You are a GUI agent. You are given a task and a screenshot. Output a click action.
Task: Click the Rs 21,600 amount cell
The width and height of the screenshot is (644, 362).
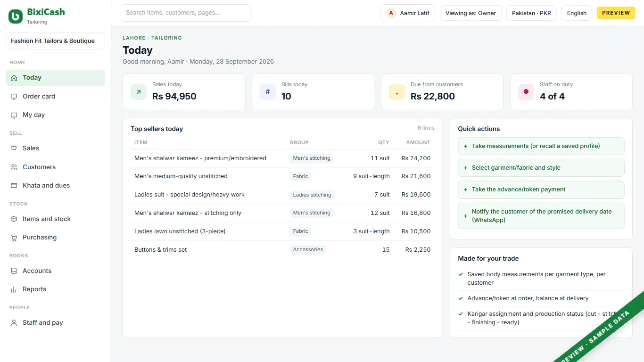click(x=416, y=176)
